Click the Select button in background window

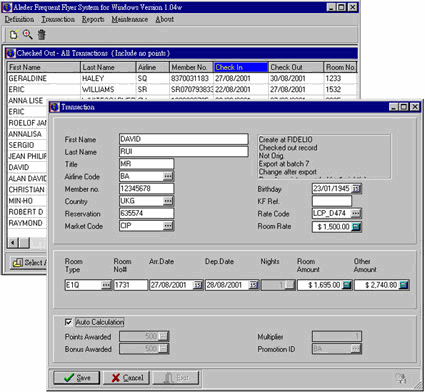coord(29,263)
